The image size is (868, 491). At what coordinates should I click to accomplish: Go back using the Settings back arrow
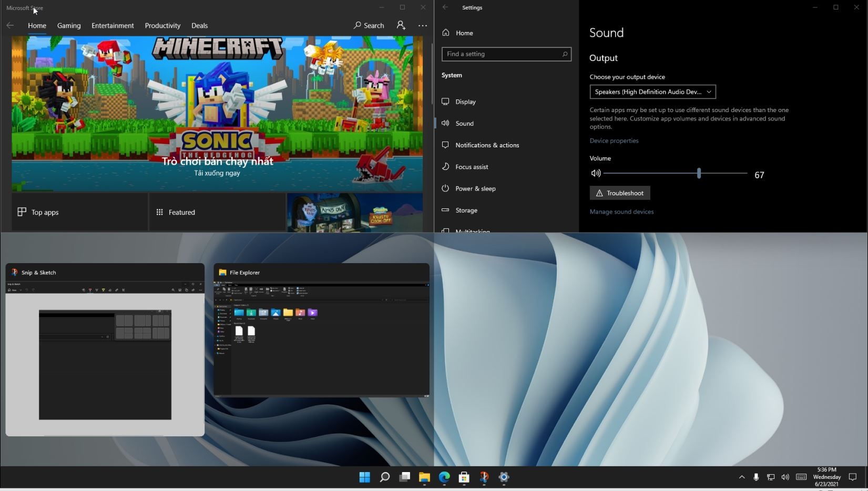pos(445,7)
